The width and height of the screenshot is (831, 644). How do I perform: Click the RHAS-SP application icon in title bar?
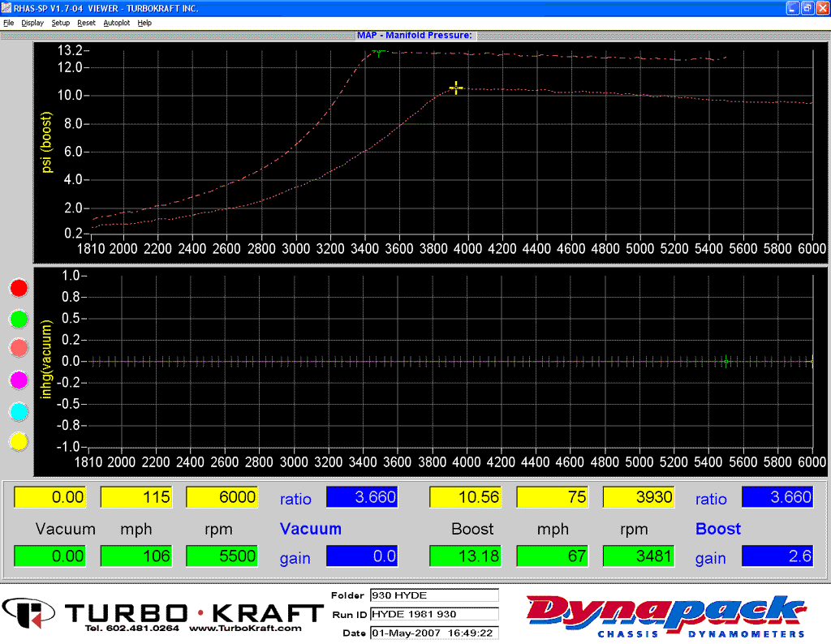pos(7,7)
